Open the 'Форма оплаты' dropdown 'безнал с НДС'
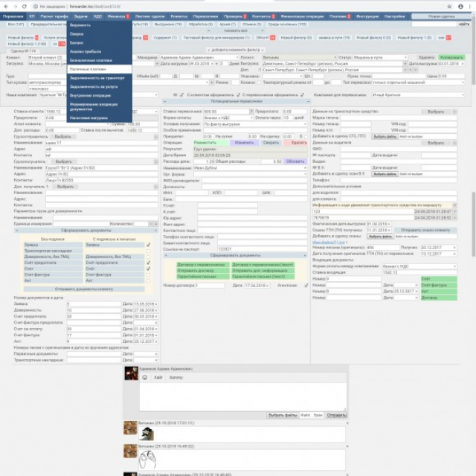476x476 pixels. point(228,118)
